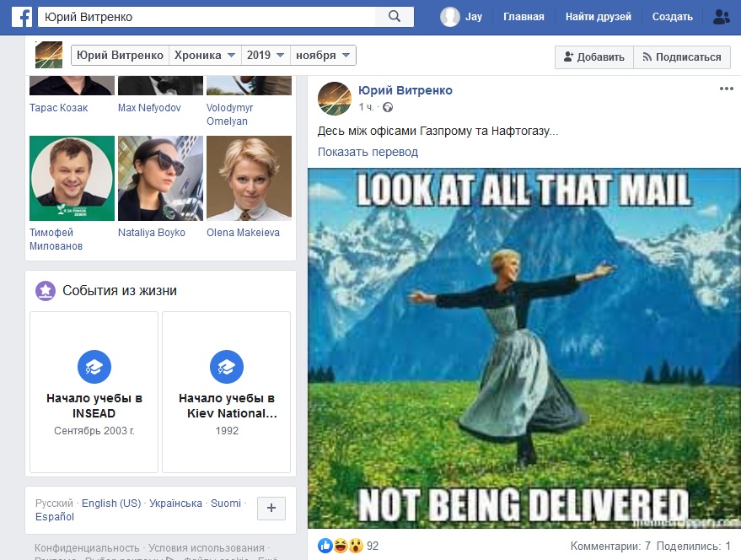Viewport: 741px width, 560px height.
Task: Open the 92 reactions count
Action: 373,547
